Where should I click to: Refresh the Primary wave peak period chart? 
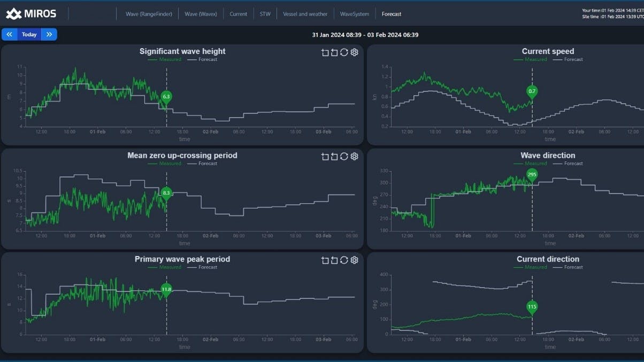click(344, 260)
